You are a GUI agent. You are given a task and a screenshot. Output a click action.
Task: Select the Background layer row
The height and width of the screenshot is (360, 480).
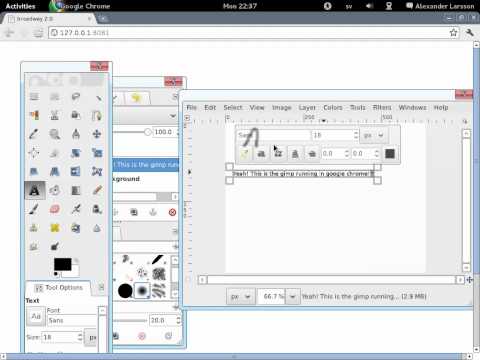click(146, 179)
